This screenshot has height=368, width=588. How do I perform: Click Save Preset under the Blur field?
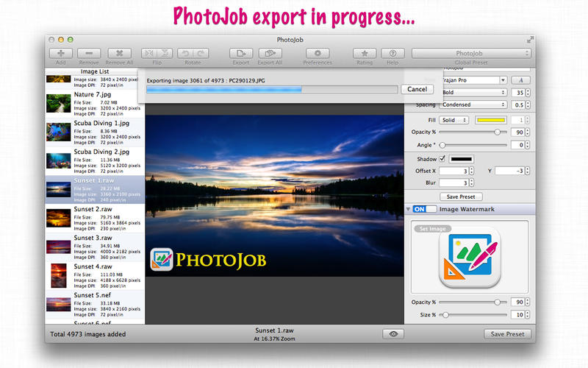coord(461,197)
